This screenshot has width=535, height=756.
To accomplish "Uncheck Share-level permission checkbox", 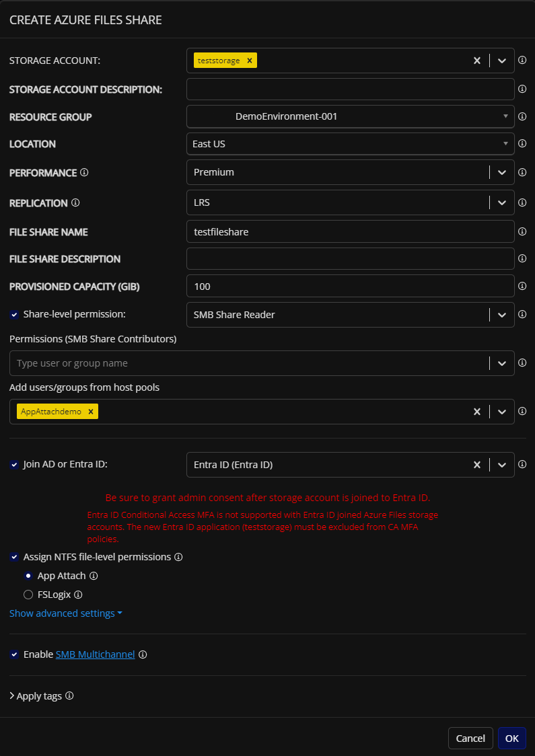I will (x=15, y=314).
